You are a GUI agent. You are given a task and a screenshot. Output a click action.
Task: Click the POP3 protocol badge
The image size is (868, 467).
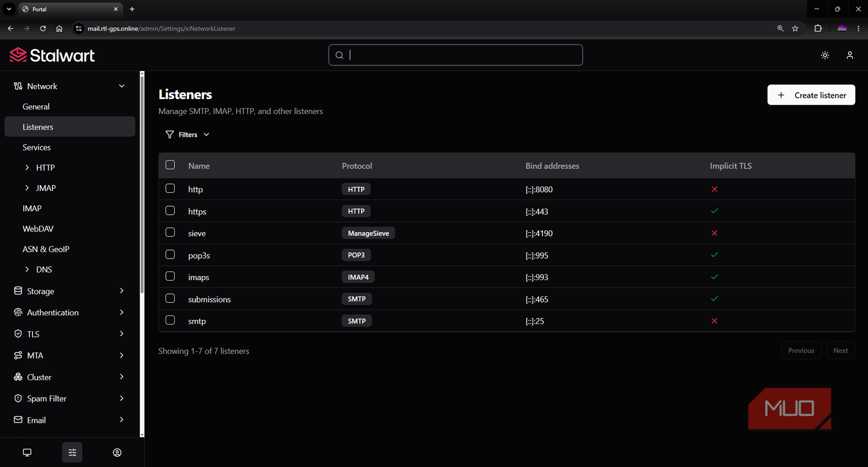[356, 255]
